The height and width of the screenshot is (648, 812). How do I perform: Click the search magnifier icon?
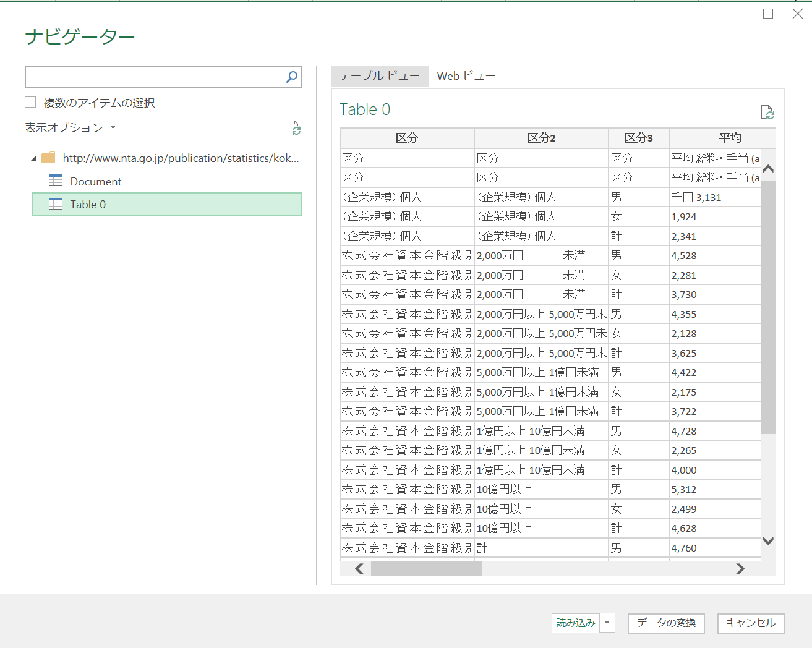coord(292,77)
